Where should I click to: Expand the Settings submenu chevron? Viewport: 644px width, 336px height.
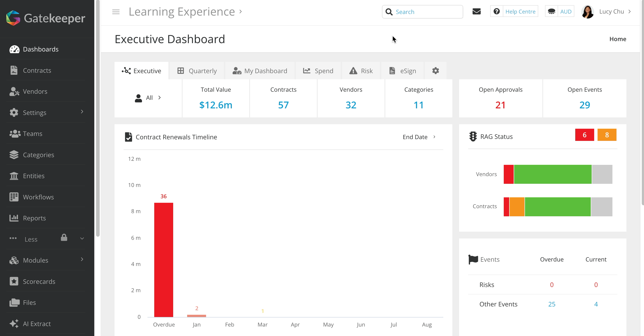coord(82,111)
